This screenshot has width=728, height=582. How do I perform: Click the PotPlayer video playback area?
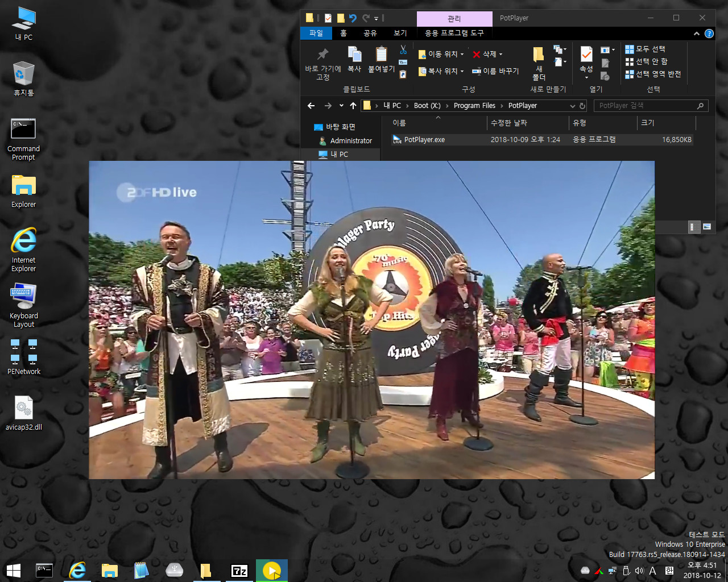tap(371, 320)
